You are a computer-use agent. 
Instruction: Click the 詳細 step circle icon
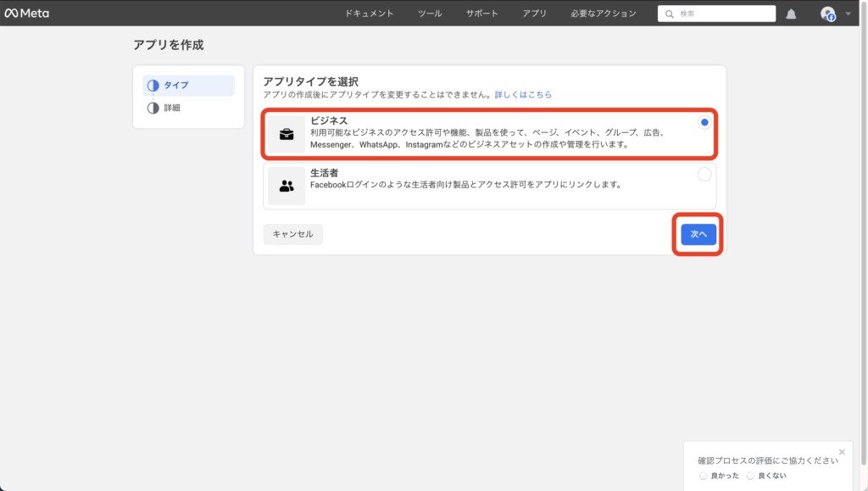tap(153, 108)
